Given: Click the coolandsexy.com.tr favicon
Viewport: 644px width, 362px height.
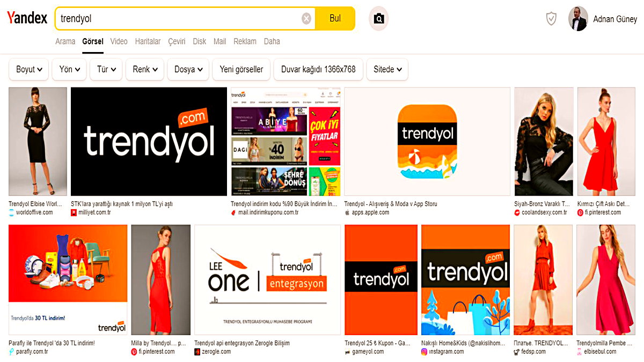Looking at the screenshot, I should coord(517,212).
